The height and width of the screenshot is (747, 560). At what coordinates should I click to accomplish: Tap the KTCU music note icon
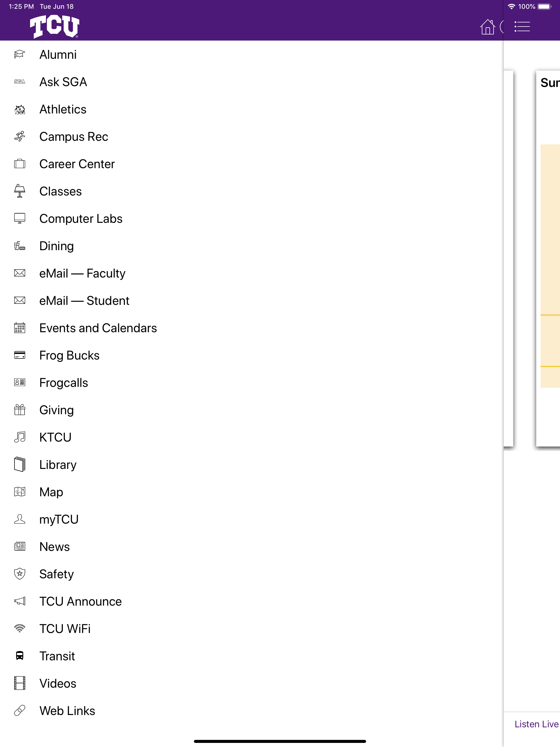[x=19, y=437]
